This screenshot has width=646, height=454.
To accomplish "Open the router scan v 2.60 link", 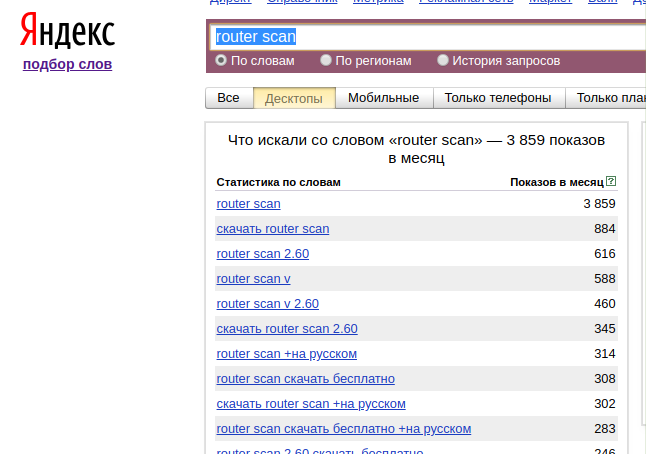I will 268,304.
